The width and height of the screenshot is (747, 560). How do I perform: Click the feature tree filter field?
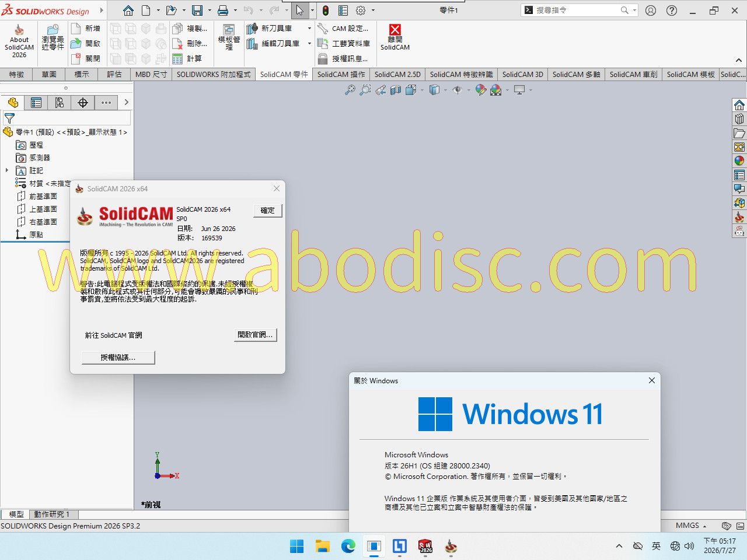pyautogui.click(x=67, y=118)
